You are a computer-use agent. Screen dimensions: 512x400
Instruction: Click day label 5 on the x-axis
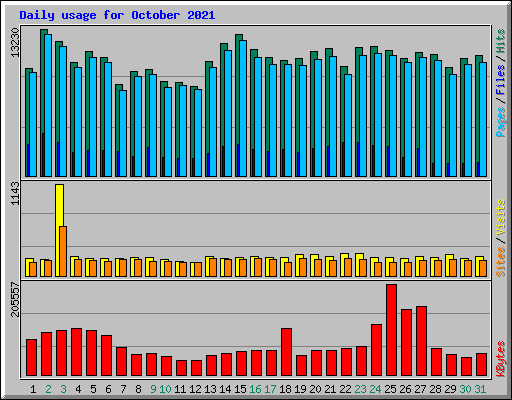point(93,389)
